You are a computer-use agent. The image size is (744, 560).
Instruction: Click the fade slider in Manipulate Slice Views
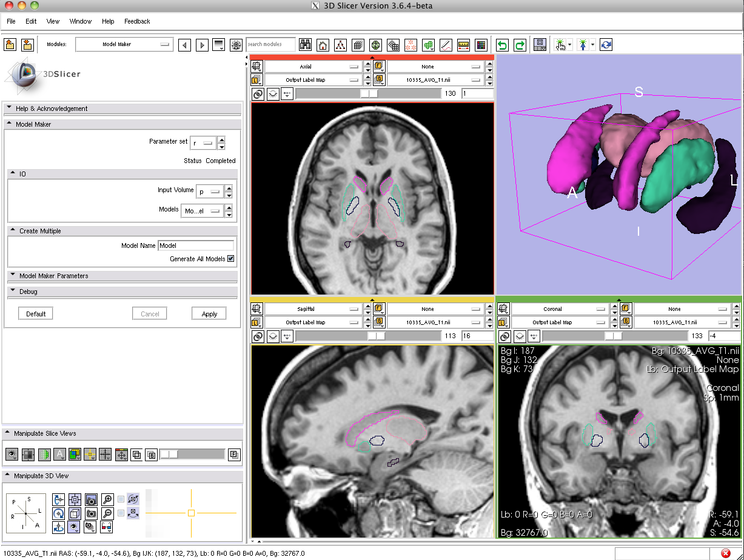192,454
